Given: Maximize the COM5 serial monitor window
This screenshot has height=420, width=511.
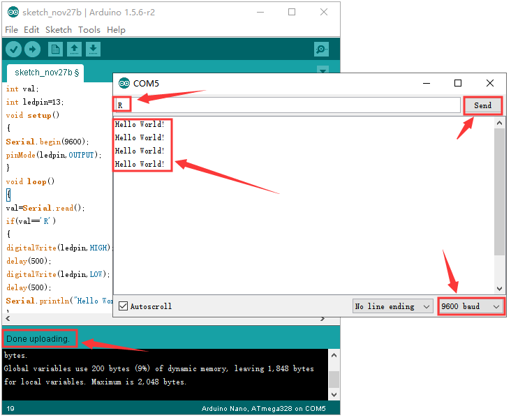Looking at the screenshot, I should (458, 83).
